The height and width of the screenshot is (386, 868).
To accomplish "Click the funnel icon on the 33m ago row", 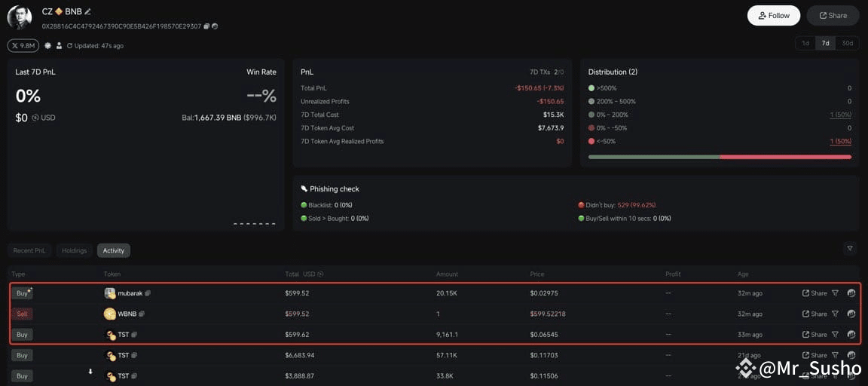I will point(835,335).
